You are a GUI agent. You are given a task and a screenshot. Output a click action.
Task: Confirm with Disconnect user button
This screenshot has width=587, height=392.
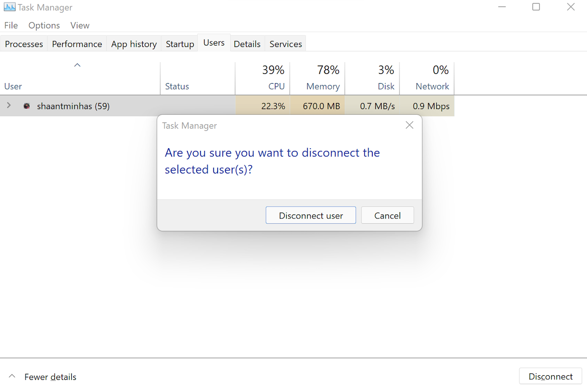(311, 216)
